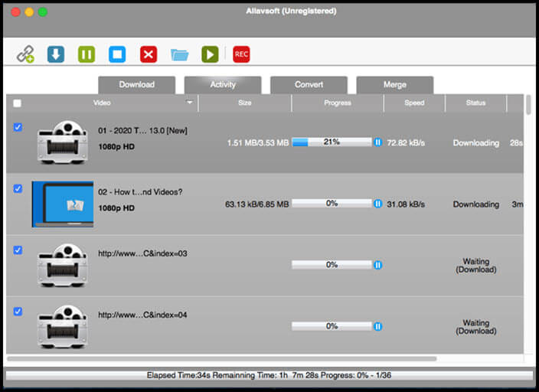Sort by the Status column header

click(x=475, y=103)
